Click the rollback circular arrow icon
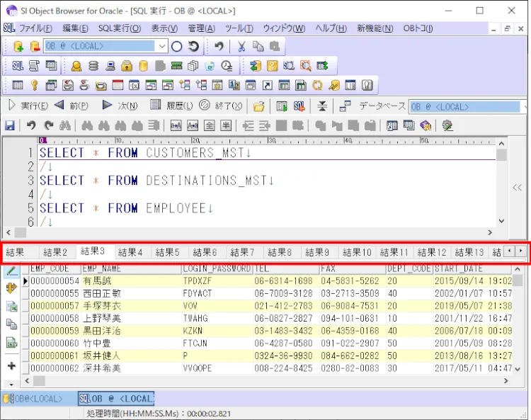This screenshot has width=531, height=420. coord(193,46)
